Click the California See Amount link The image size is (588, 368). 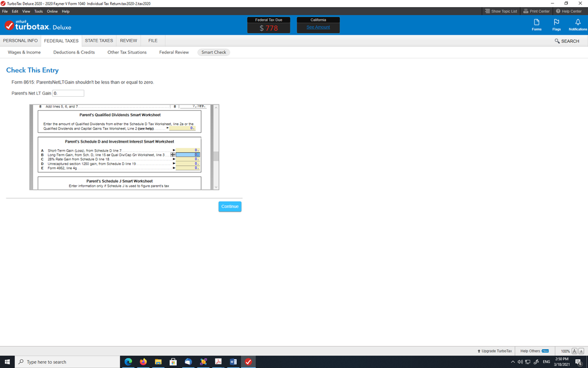pos(318,27)
